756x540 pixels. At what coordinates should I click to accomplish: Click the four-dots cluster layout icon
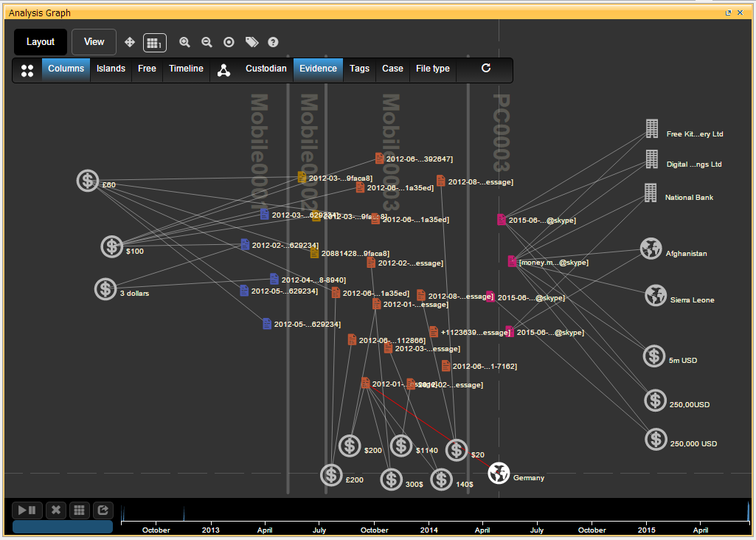click(27, 70)
